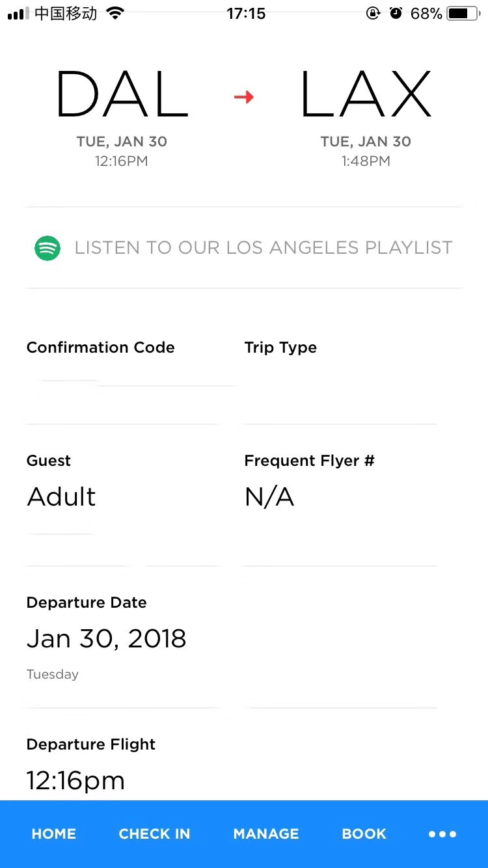Viewport: 488px width, 868px height.
Task: Select the Confirmation Code field
Action: click(x=101, y=347)
